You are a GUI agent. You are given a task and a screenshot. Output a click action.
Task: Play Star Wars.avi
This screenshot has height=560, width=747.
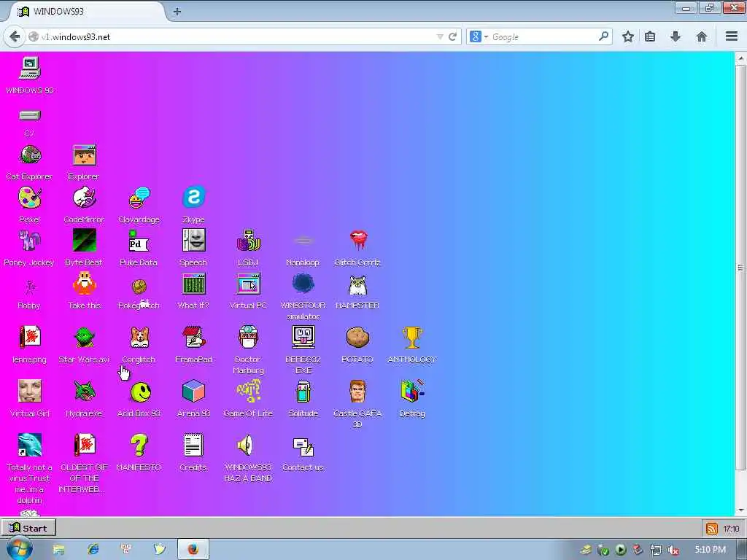click(x=85, y=337)
